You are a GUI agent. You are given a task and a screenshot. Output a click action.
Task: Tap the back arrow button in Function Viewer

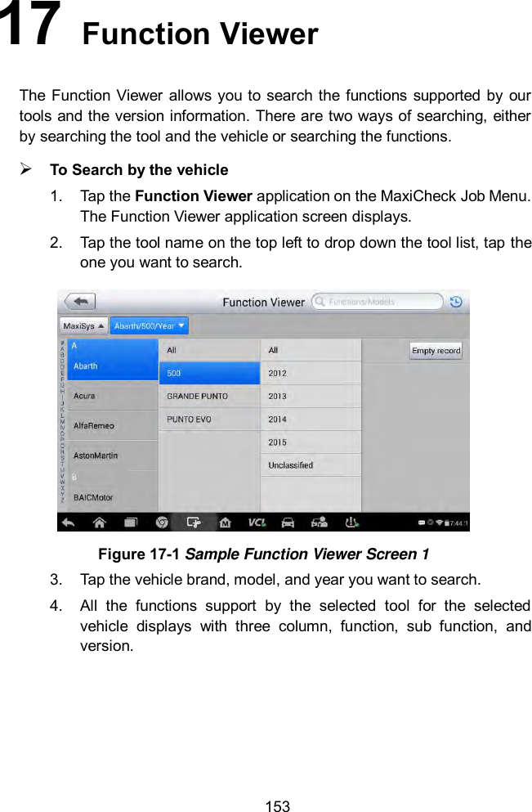click(x=80, y=302)
